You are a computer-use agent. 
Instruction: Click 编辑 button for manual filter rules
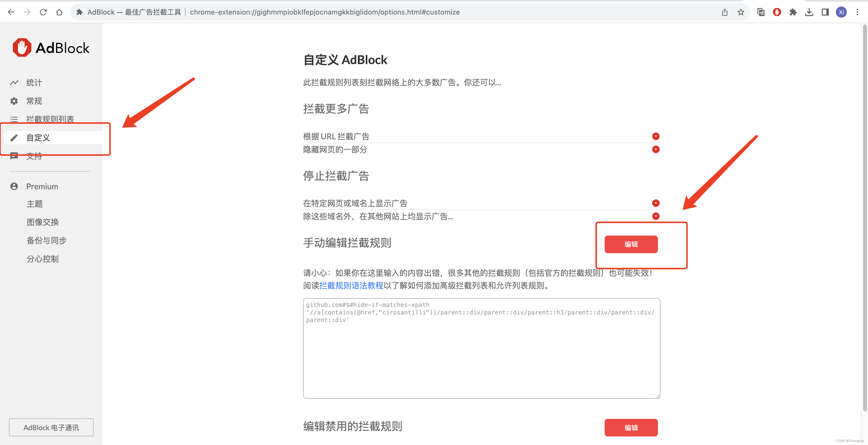click(631, 244)
